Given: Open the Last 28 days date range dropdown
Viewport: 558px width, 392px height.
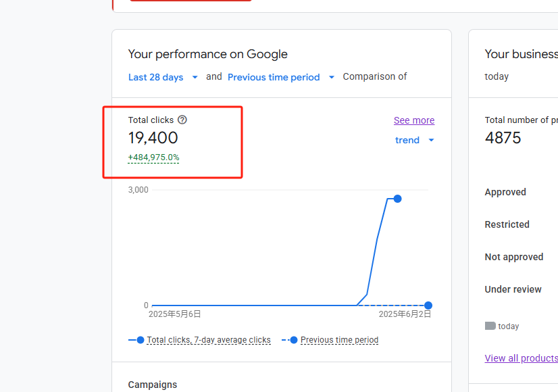Looking at the screenshot, I should coord(163,77).
